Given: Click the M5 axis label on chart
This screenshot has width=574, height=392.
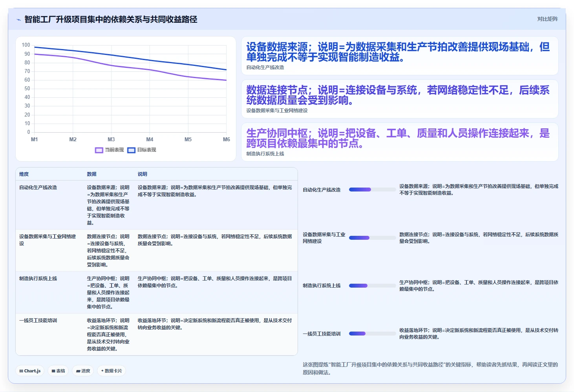Looking at the screenshot, I should pos(188,139).
